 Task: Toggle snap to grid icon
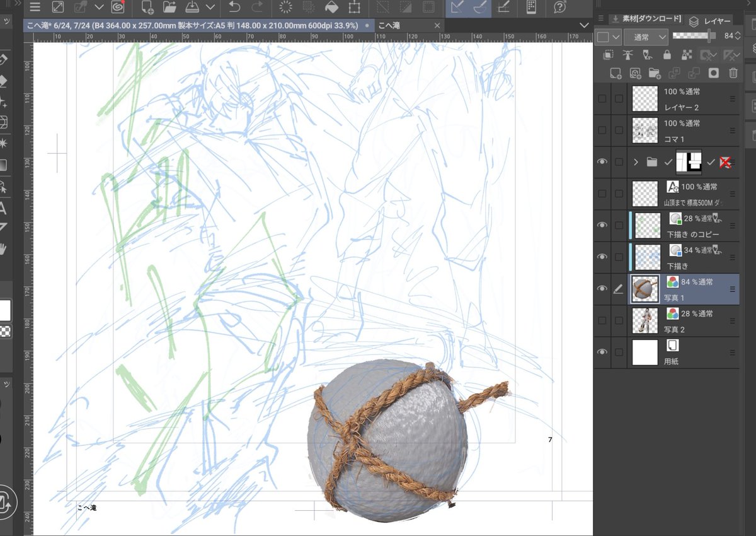click(x=503, y=8)
